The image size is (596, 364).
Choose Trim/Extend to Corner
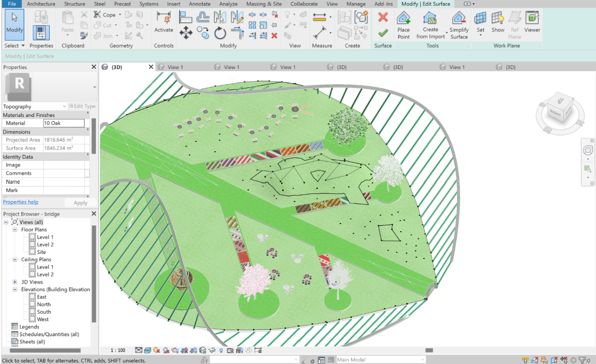[237, 33]
